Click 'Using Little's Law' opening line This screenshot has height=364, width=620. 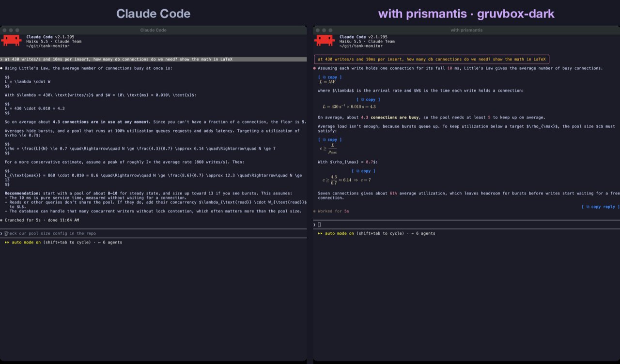(x=88, y=68)
